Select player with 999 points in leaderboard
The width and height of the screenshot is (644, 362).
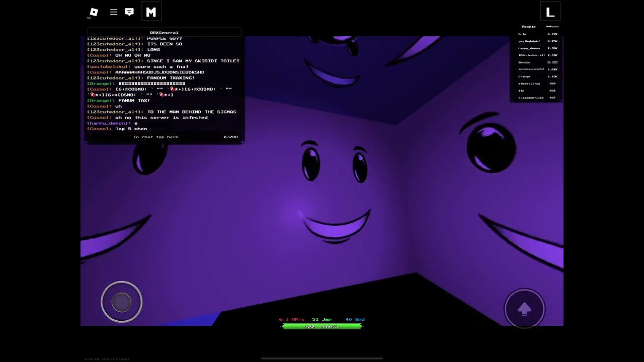[x=537, y=83]
